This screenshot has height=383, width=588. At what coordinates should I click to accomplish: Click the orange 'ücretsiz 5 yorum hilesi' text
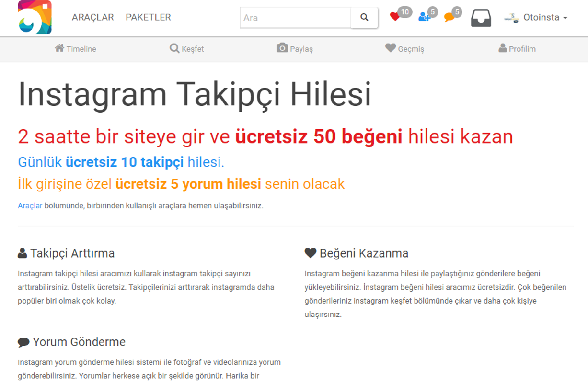pos(188,184)
